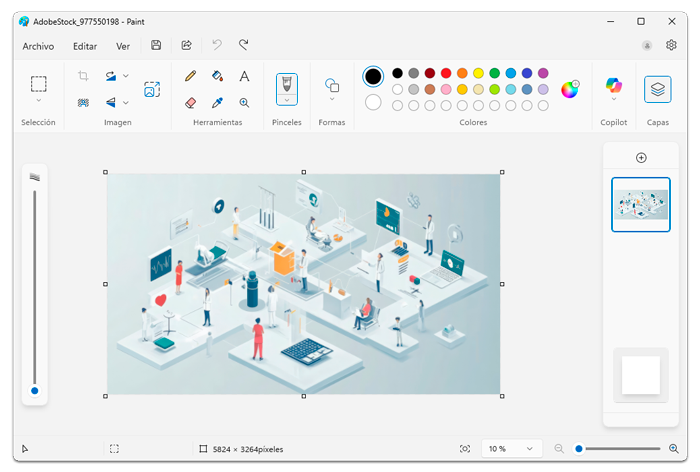700x472 pixels.
Task: Select the white background layer thumbnail
Action: (x=641, y=375)
